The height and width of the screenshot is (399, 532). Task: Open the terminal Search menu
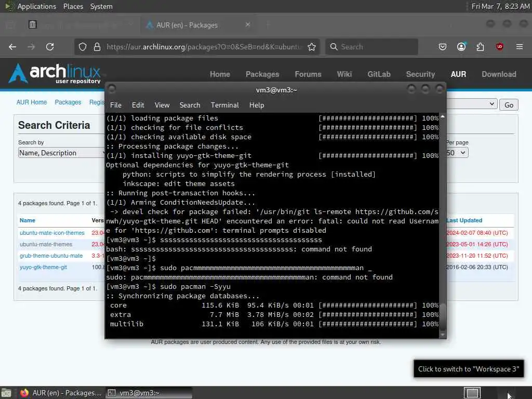190,105
